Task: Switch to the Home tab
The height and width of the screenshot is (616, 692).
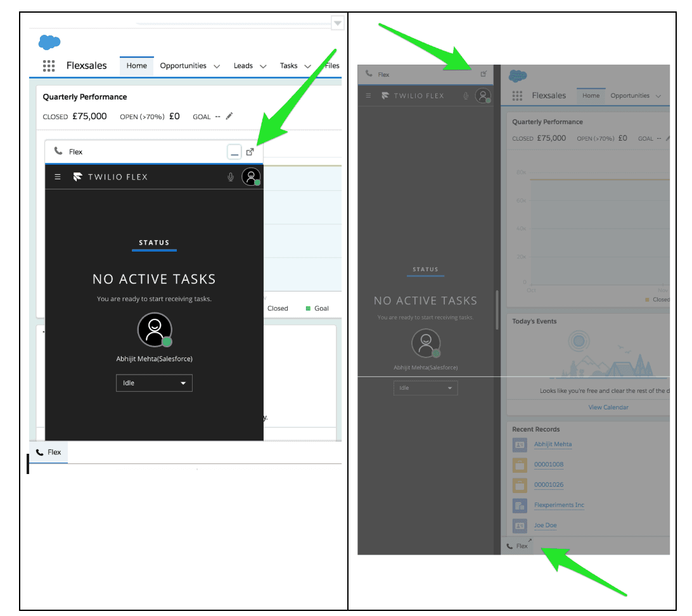Action: click(136, 65)
